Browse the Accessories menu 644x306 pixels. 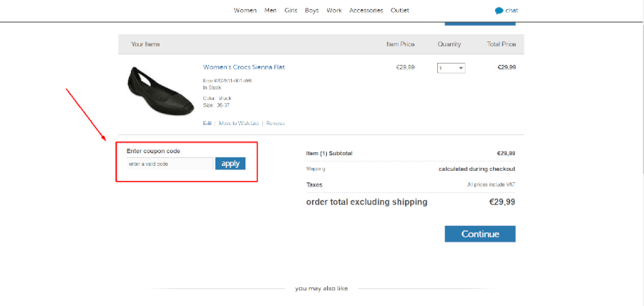click(x=366, y=11)
